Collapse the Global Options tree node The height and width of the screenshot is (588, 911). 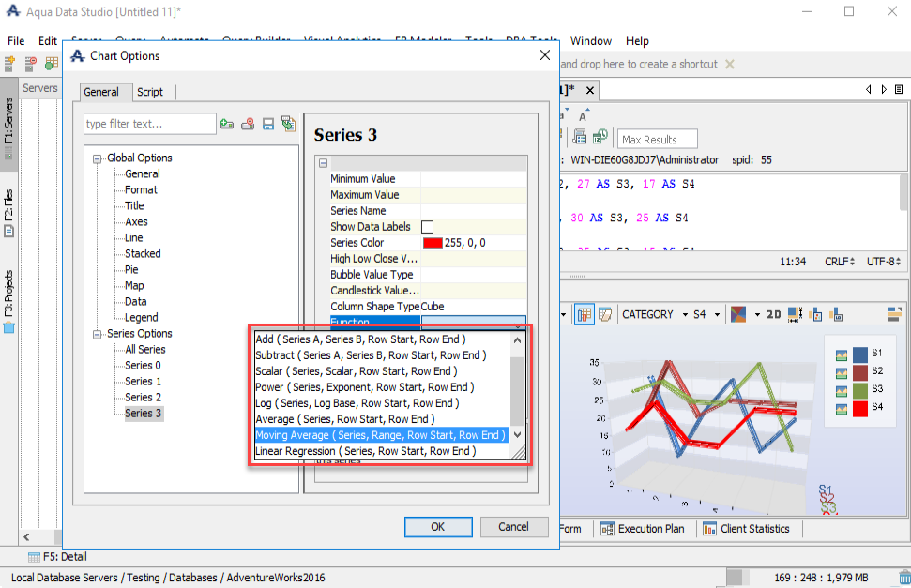click(x=97, y=158)
